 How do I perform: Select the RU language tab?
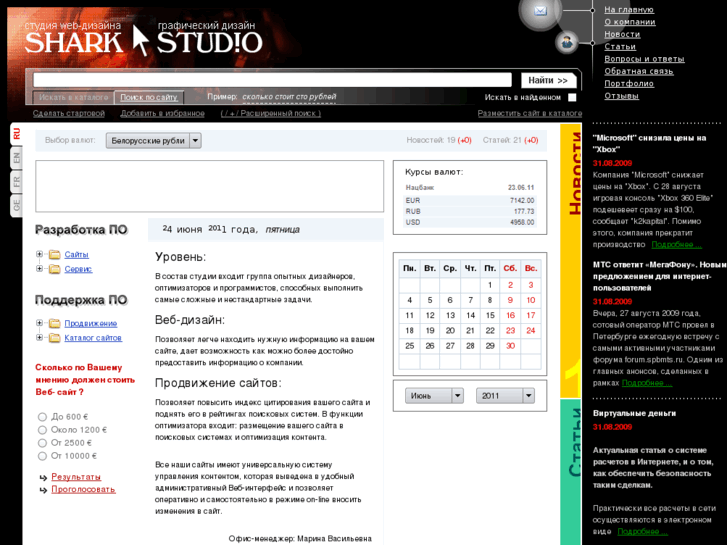point(17,135)
